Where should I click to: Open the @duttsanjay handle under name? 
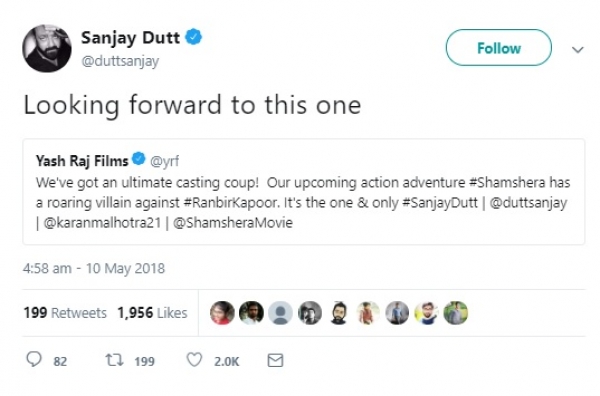(x=120, y=61)
